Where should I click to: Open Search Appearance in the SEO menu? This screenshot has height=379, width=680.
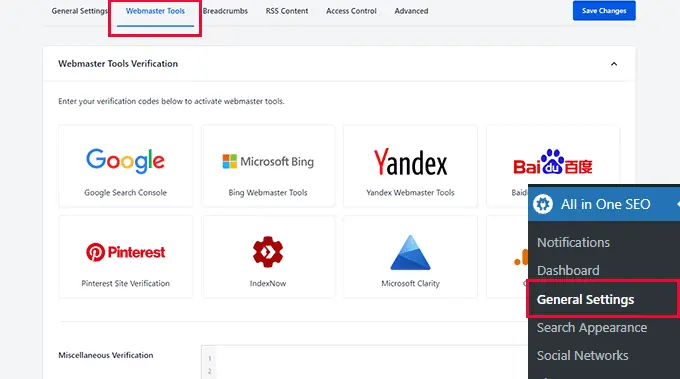point(592,327)
